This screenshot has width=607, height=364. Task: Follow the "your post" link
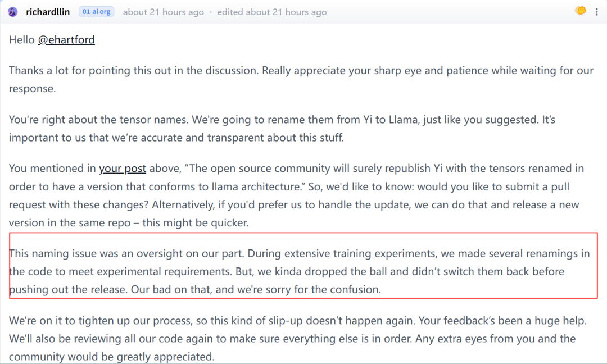(123, 169)
